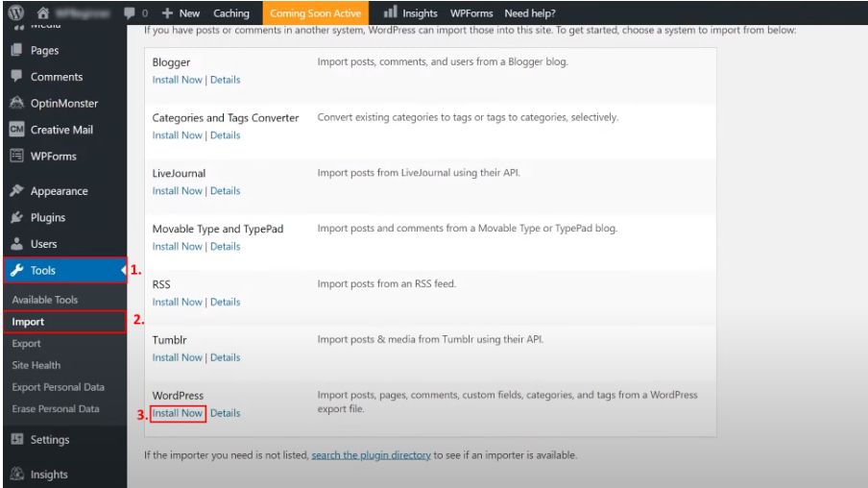The height and width of the screenshot is (488, 868).
Task: View Details for Movable Type and TypePad
Action: (226, 247)
